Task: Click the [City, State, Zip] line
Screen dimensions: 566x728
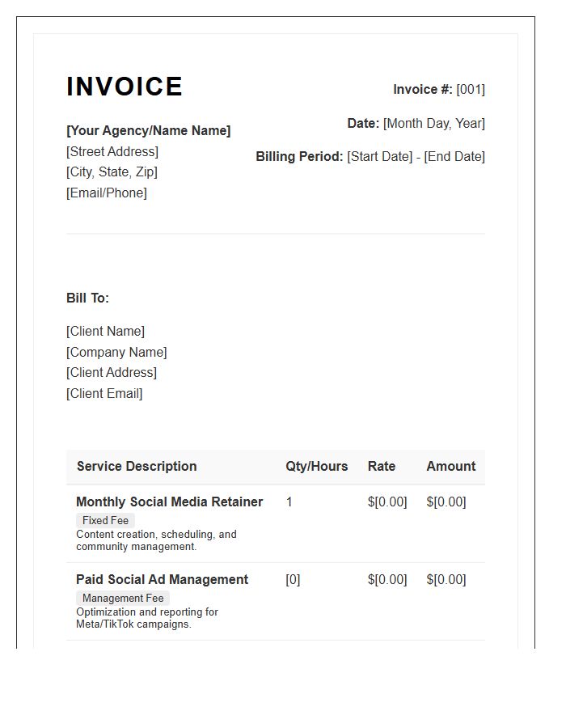Action: click(x=112, y=171)
